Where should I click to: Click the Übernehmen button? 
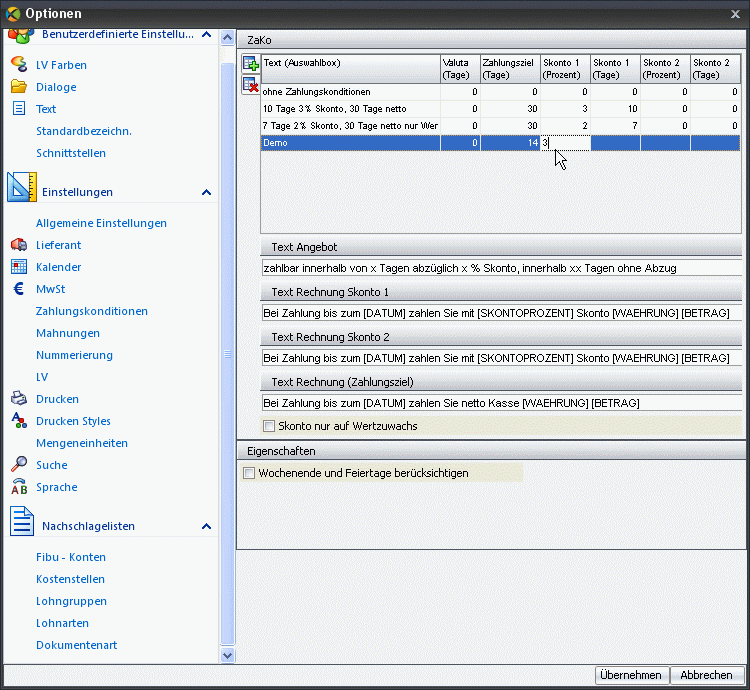click(630, 675)
